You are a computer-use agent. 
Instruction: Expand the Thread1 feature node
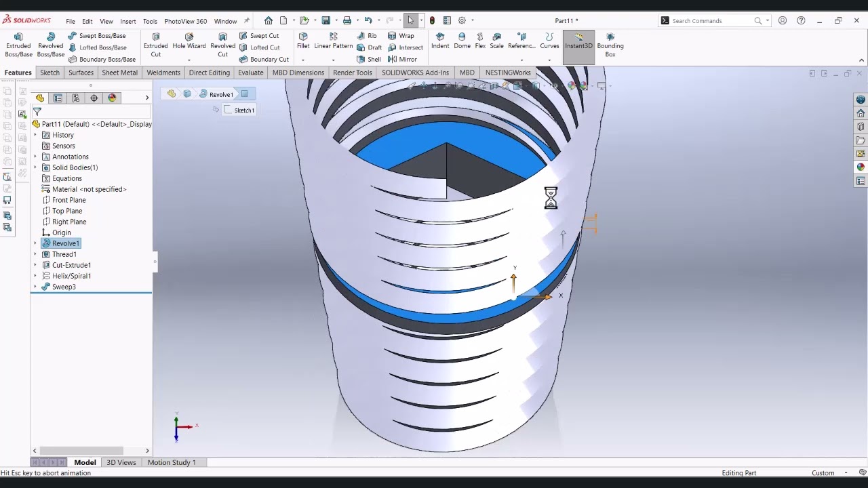coord(35,254)
